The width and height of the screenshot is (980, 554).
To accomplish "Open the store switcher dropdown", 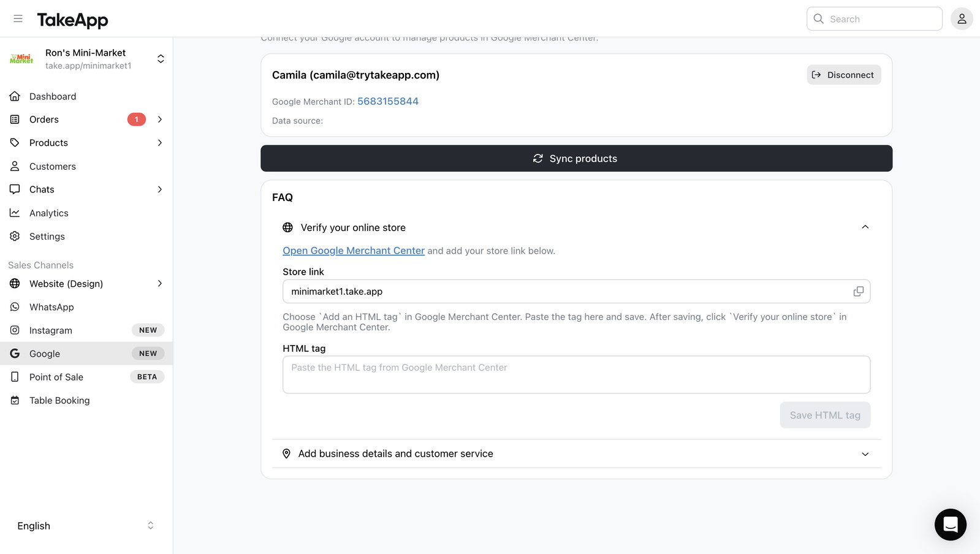I will point(161,59).
